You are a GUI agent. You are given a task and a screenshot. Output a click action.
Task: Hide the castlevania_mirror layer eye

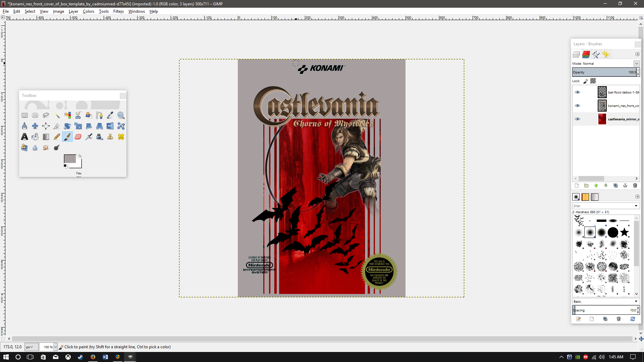[577, 119]
